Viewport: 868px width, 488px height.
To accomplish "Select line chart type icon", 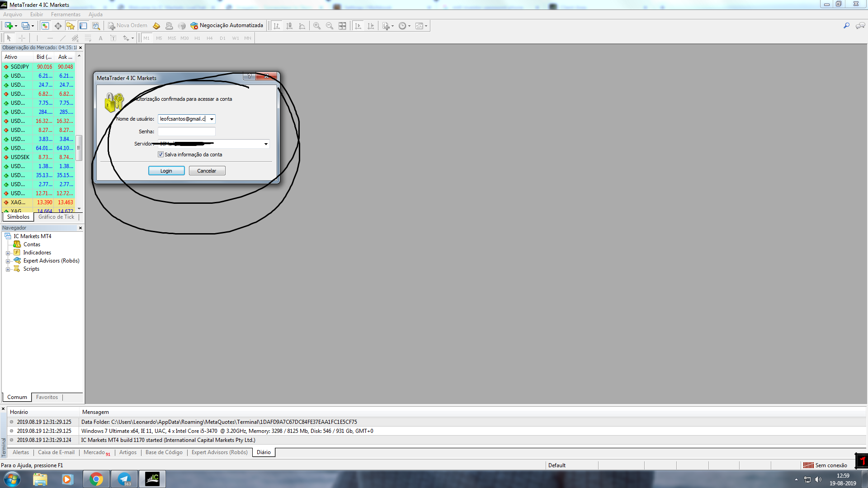I will coord(302,26).
